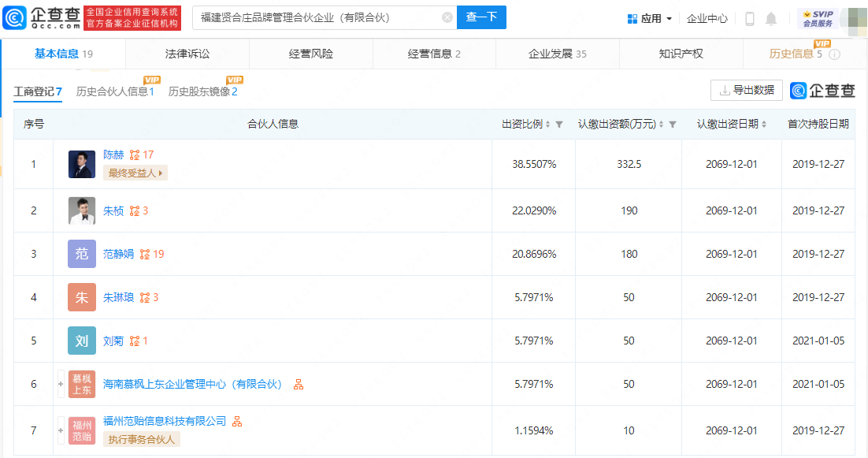Click the info icon beside 历史信息

coord(835,54)
